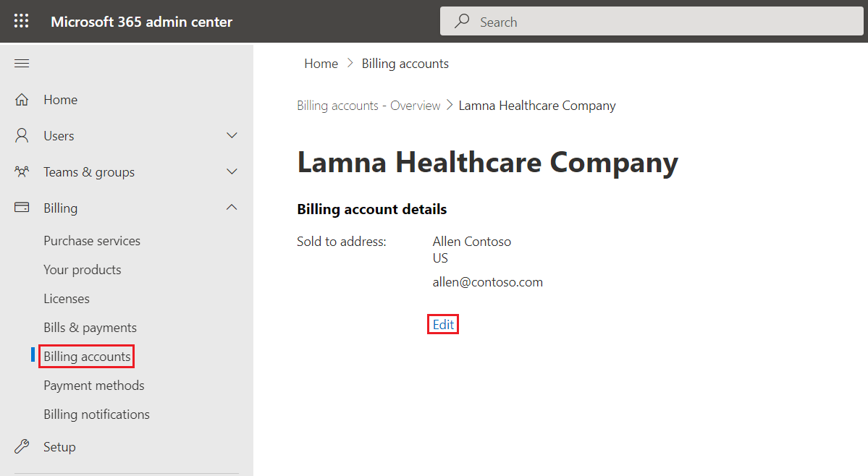
Task: Click the Microsoft 365 admin center title
Action: point(142,22)
